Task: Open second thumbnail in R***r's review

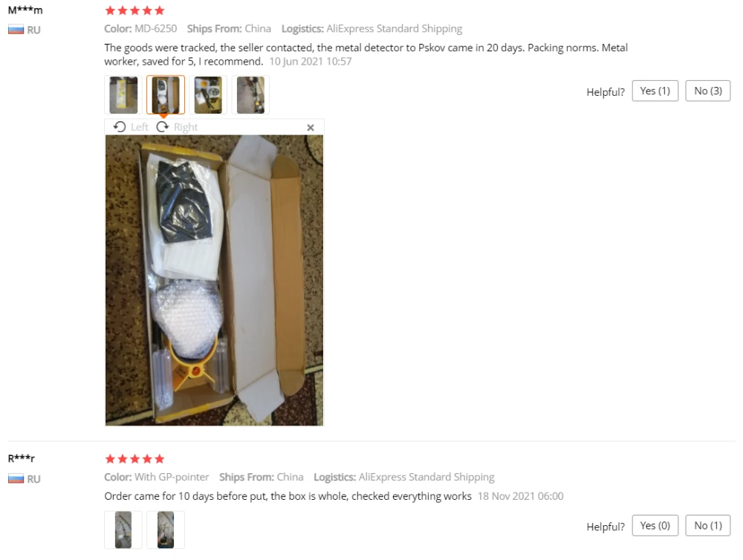Action: pyautogui.click(x=166, y=530)
